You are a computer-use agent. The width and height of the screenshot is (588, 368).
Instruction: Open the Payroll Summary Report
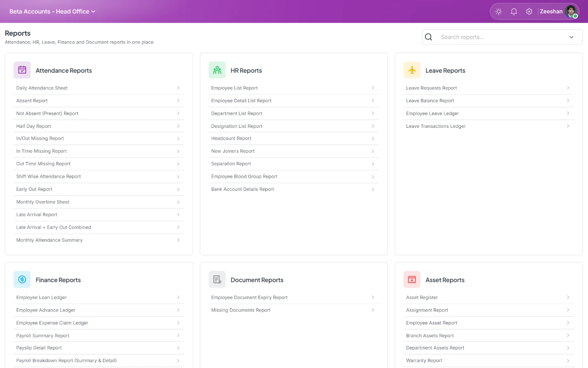coord(99,336)
